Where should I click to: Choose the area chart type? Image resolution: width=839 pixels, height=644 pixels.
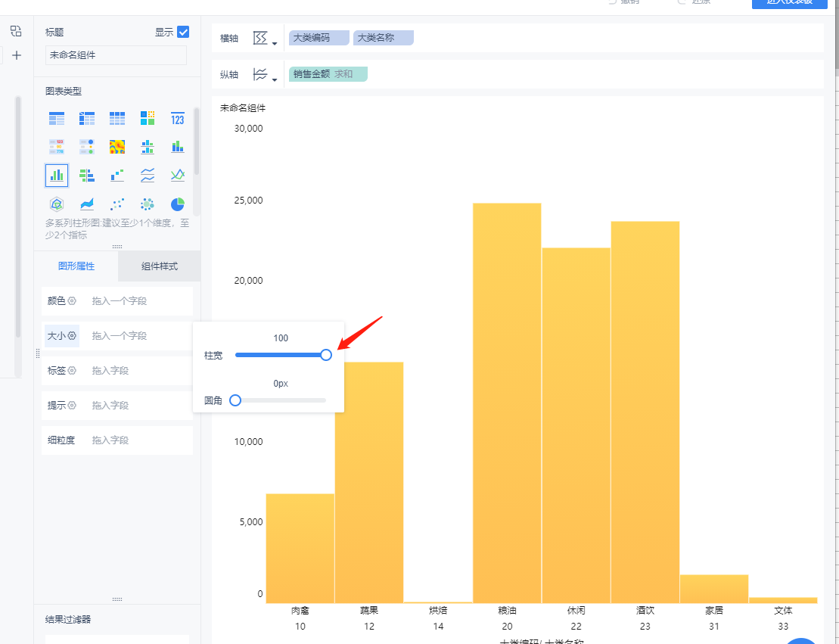pyautogui.click(x=87, y=204)
